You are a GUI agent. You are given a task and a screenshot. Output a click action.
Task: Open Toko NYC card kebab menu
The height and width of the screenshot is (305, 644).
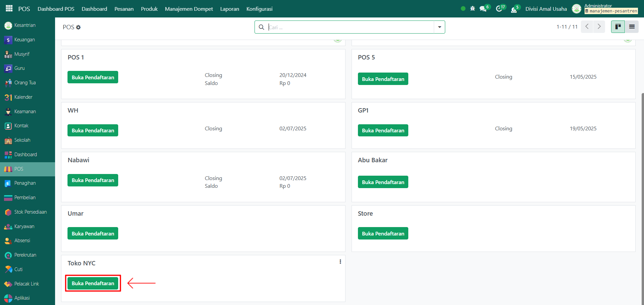click(340, 262)
